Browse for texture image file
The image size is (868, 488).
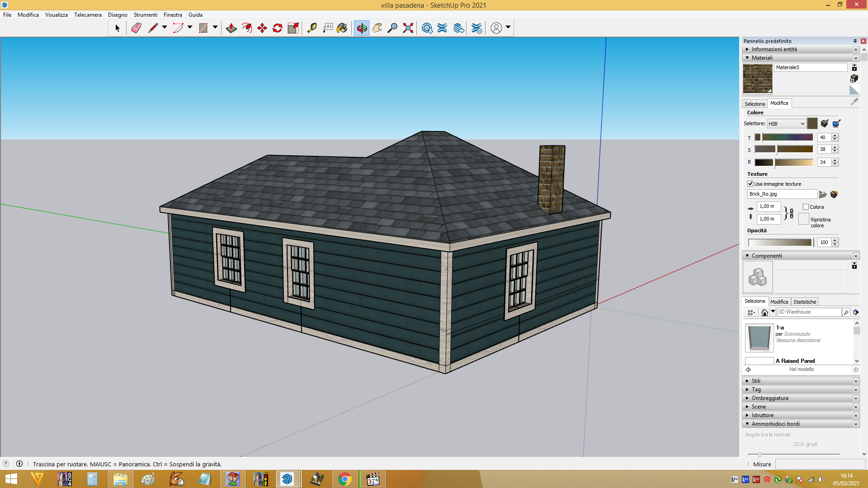[x=823, y=194]
